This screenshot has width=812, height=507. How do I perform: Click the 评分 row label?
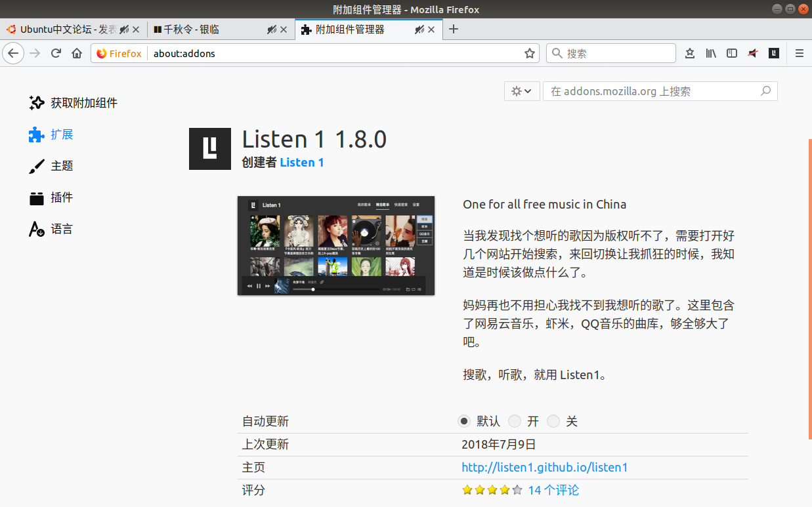point(253,490)
